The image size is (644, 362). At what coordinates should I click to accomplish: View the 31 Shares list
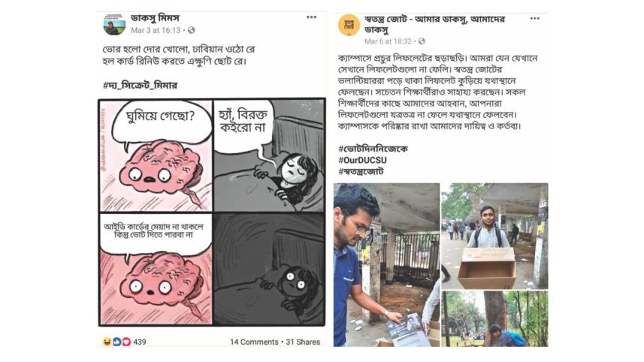click(303, 342)
